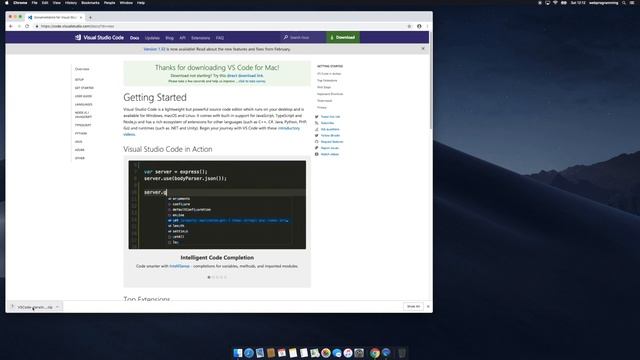Focus the Search Docs field
Screen dimensions: 640x360
(x=303, y=38)
